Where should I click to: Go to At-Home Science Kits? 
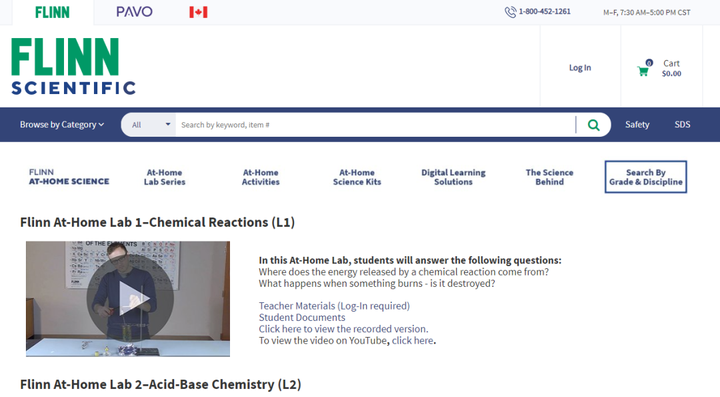coord(357,177)
